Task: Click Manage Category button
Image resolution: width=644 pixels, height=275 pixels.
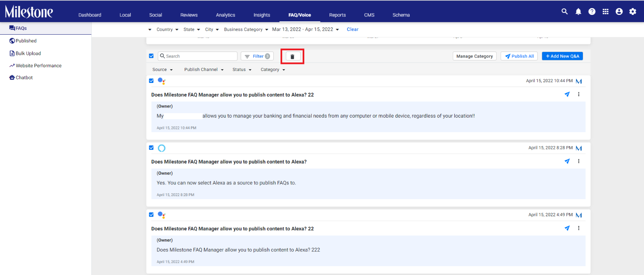Action: [475, 56]
